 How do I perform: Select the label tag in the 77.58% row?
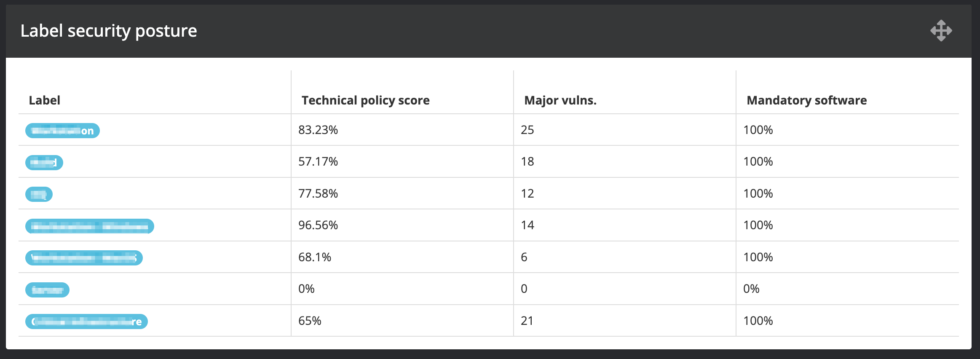point(39,194)
